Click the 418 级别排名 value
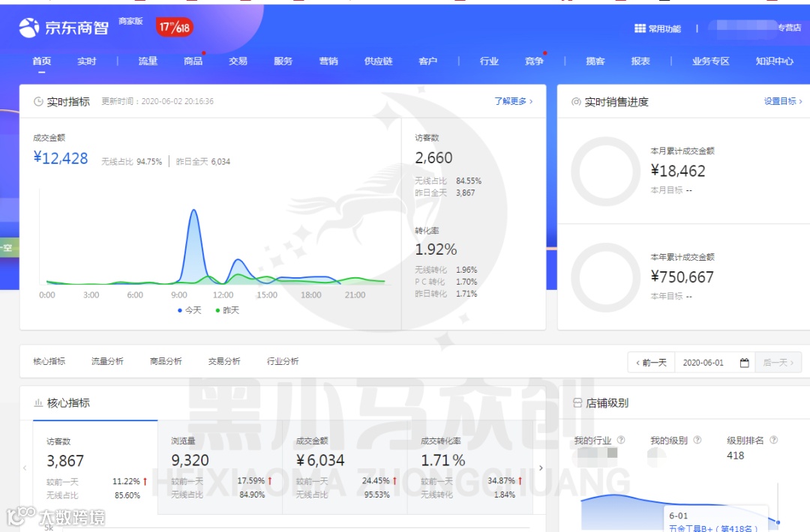This screenshot has height=532, width=810. 736,456
